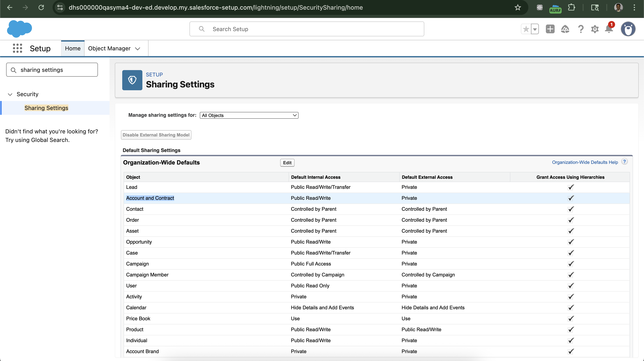This screenshot has height=361, width=644.
Task: Click Opportunity hierarchy access checkmark
Action: (x=570, y=242)
